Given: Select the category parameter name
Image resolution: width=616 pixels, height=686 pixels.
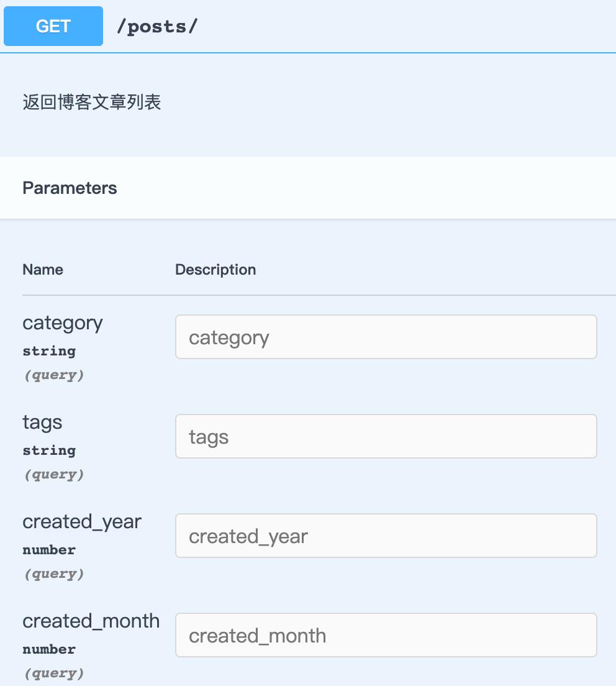Looking at the screenshot, I should 62,322.
